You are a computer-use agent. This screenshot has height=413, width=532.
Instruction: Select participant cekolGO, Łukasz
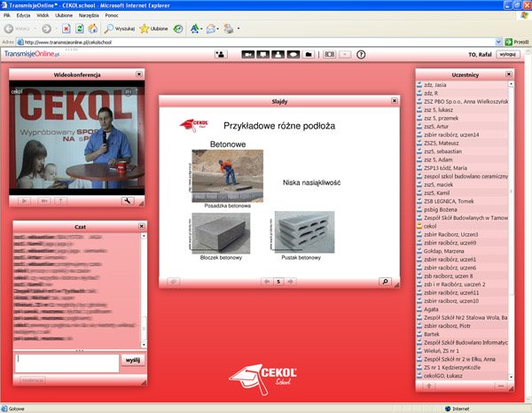pos(462,376)
